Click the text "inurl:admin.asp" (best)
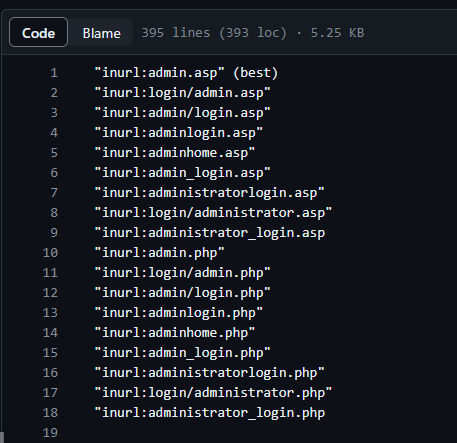This screenshot has height=443, width=457. (x=186, y=73)
